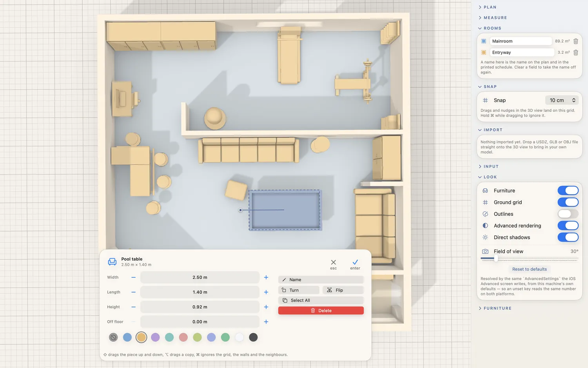Screen dimensions: 588x368
Task: Select the green color swatch
Action: [x=225, y=337]
